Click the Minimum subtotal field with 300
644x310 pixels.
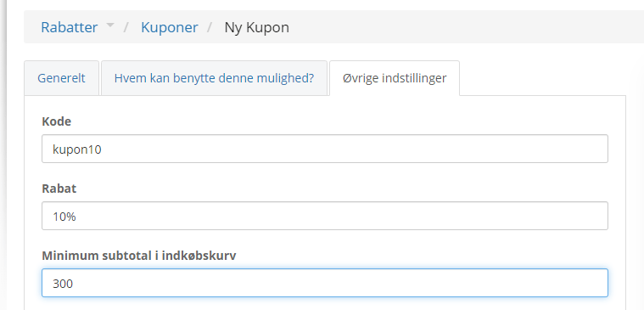325,283
